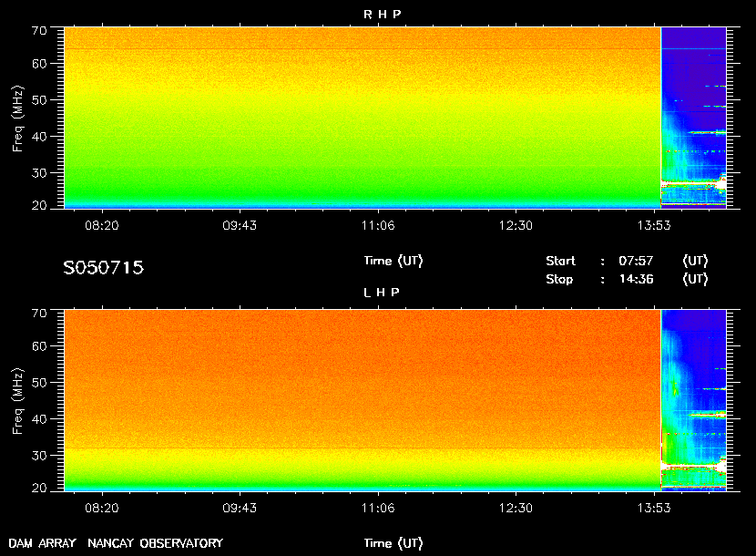Image resolution: width=756 pixels, height=556 pixels.
Task: Click the Freq (MHz) axis title of RHP
Action: pos(17,118)
